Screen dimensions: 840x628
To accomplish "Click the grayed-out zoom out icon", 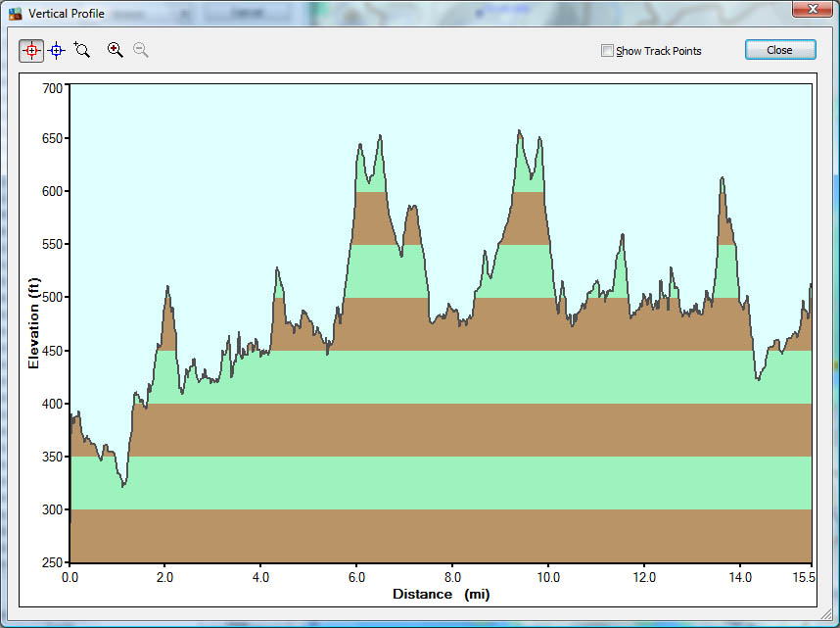I will click(x=141, y=50).
